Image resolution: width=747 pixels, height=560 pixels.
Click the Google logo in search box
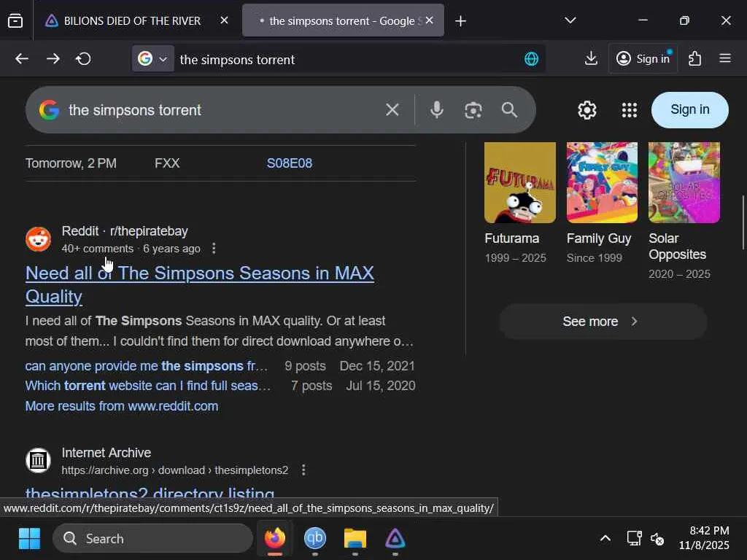[x=49, y=110]
